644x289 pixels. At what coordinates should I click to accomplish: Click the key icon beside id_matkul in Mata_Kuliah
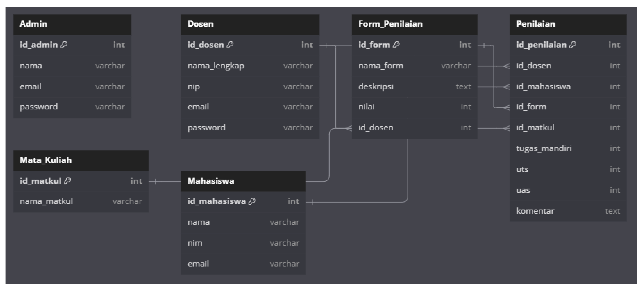click(x=67, y=181)
